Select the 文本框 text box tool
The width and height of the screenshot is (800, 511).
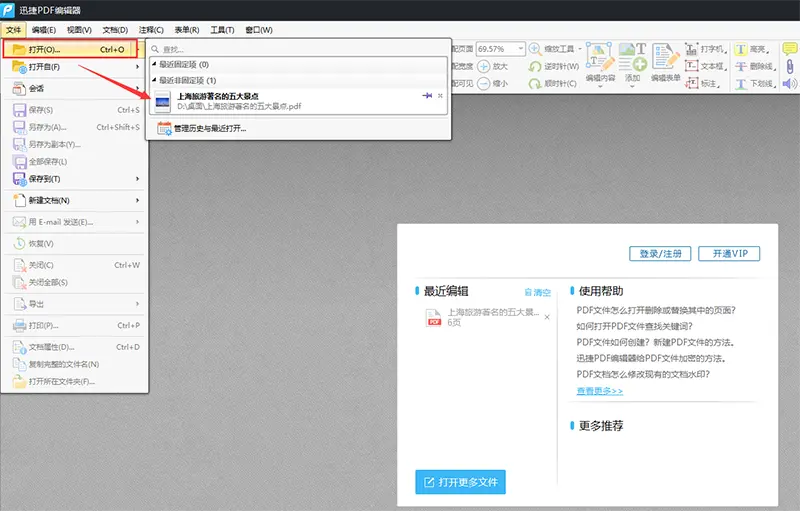coord(706,66)
